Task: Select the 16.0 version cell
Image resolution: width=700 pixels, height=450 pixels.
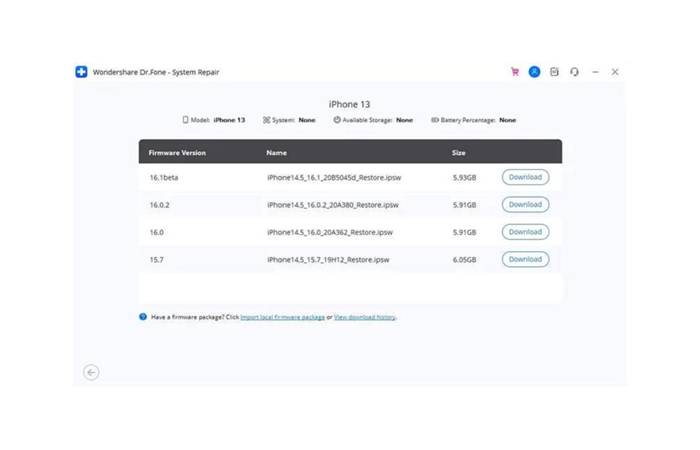Action: click(x=157, y=233)
